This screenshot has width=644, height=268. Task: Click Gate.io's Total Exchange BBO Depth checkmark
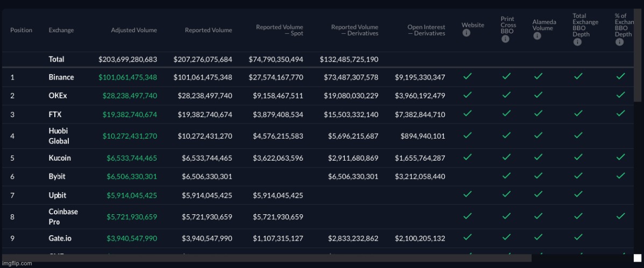(578, 237)
